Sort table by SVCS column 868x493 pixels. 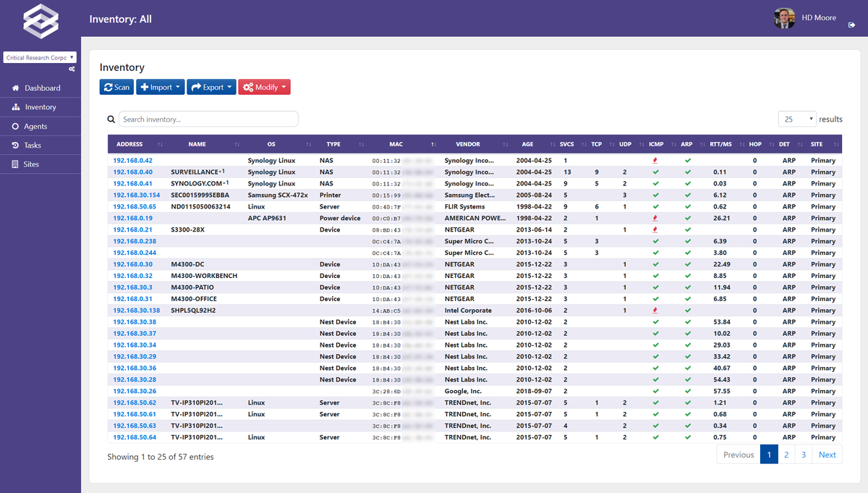(x=573, y=144)
